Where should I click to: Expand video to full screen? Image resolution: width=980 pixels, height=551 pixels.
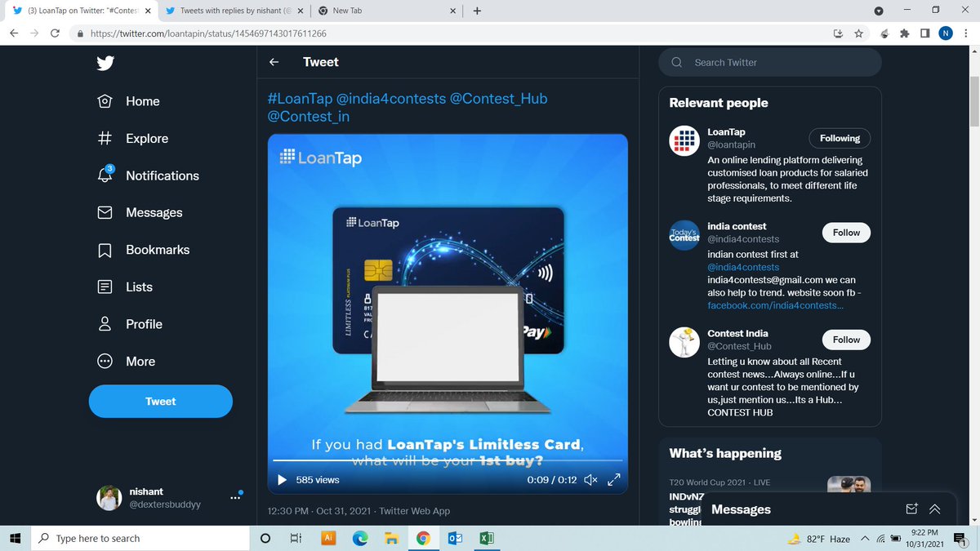[615, 480]
